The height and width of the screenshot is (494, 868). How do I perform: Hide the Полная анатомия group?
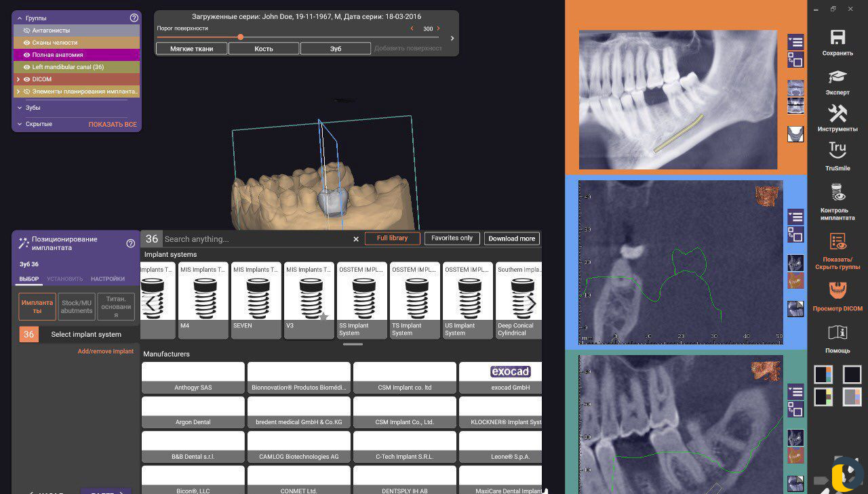point(27,55)
